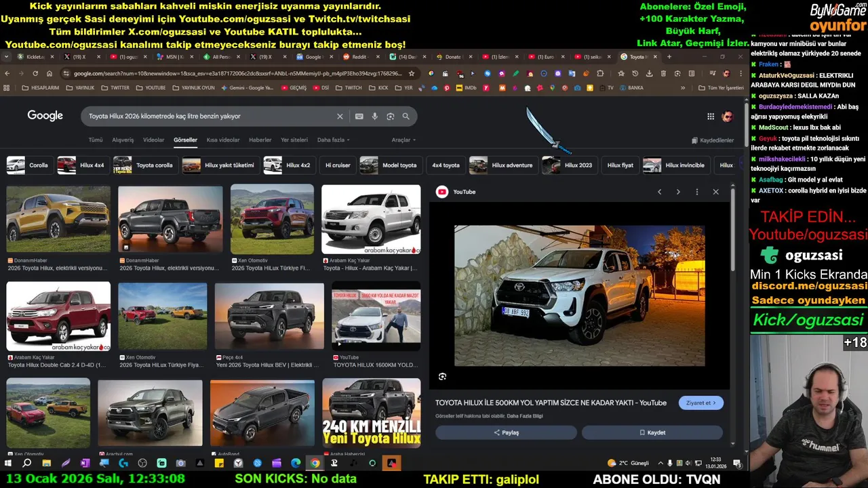This screenshot has height=488, width=868.
Task: Open the 240 KM MENZİLLİ Hilux thumbnail
Action: coord(371,413)
